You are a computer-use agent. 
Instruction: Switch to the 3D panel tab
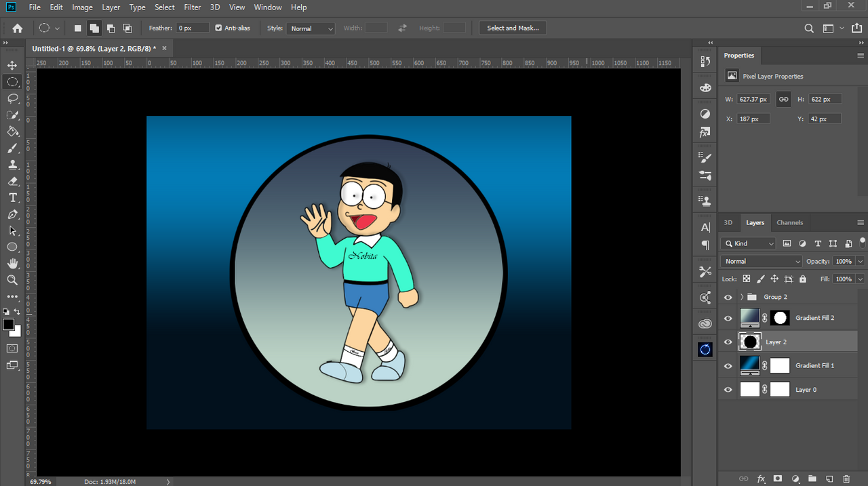[728, 222]
